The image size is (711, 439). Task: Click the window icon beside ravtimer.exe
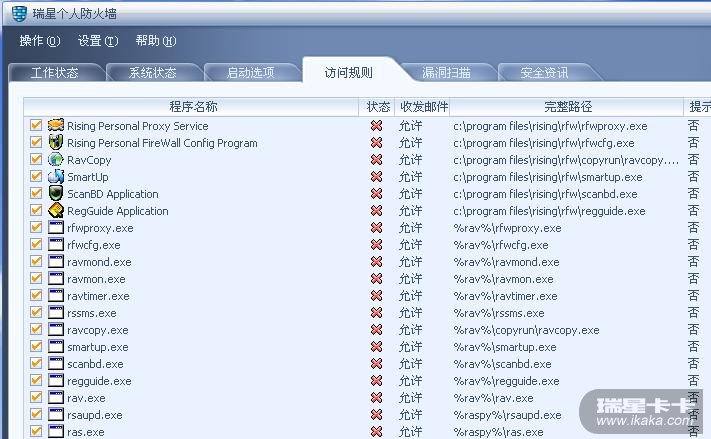(x=56, y=295)
